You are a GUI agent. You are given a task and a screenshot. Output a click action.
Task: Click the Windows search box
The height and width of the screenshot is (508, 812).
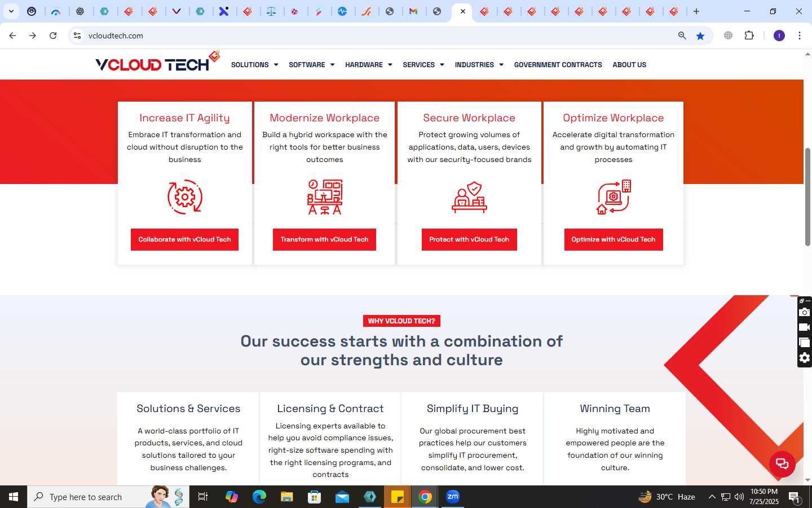point(108,497)
